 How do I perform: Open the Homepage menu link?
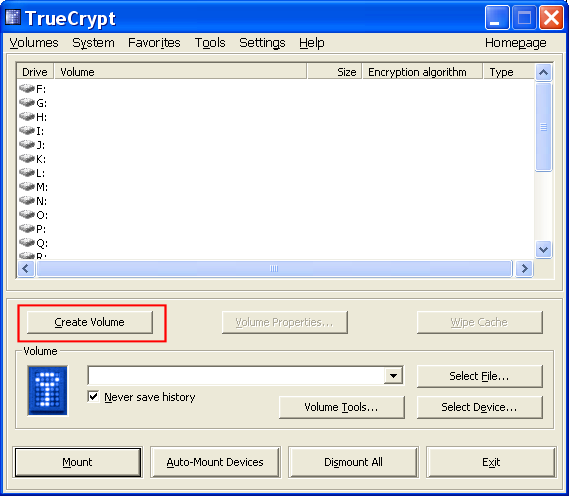coord(516,43)
